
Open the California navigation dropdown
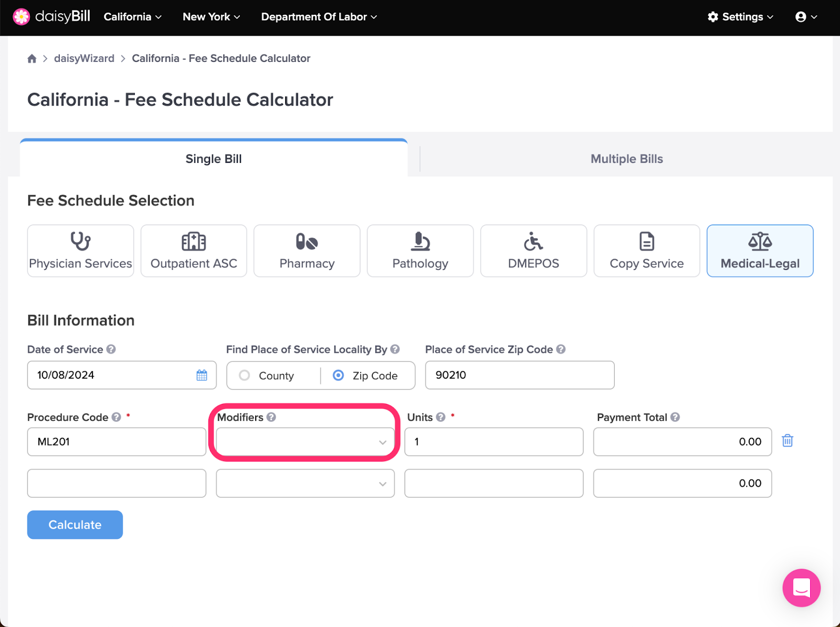132,17
